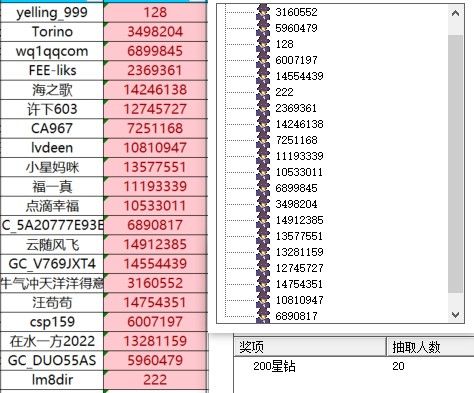This screenshot has height=393, width=474.
Task: Select the 200星钻 prize row
Action: click(x=354, y=366)
